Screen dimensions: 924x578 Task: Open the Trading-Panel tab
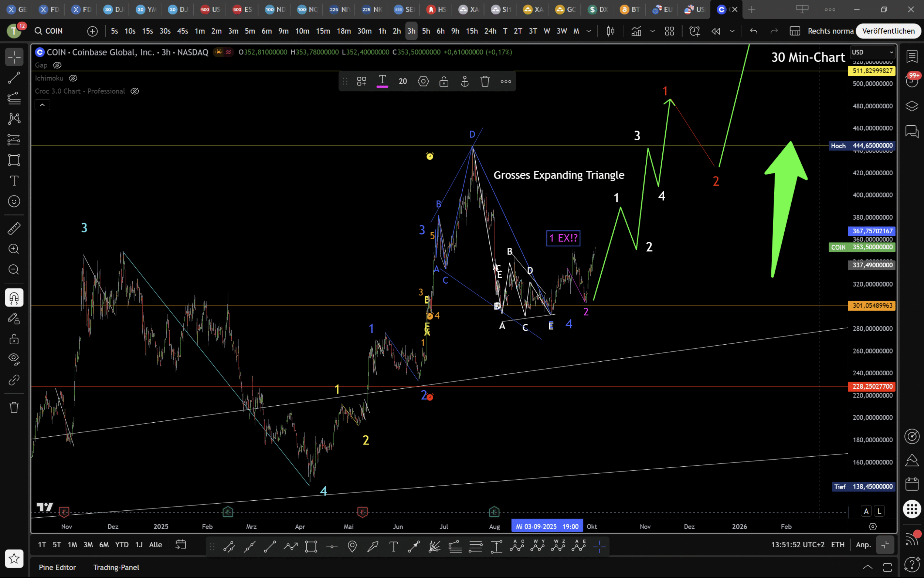[x=116, y=567]
